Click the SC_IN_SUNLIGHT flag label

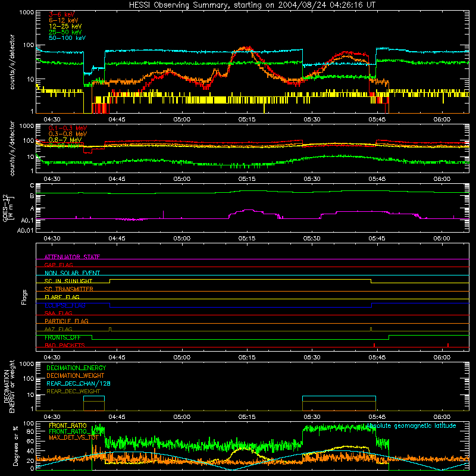68,281
